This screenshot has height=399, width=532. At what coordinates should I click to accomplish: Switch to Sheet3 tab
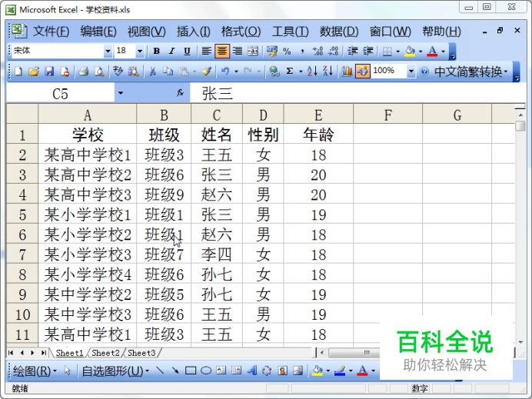141,353
